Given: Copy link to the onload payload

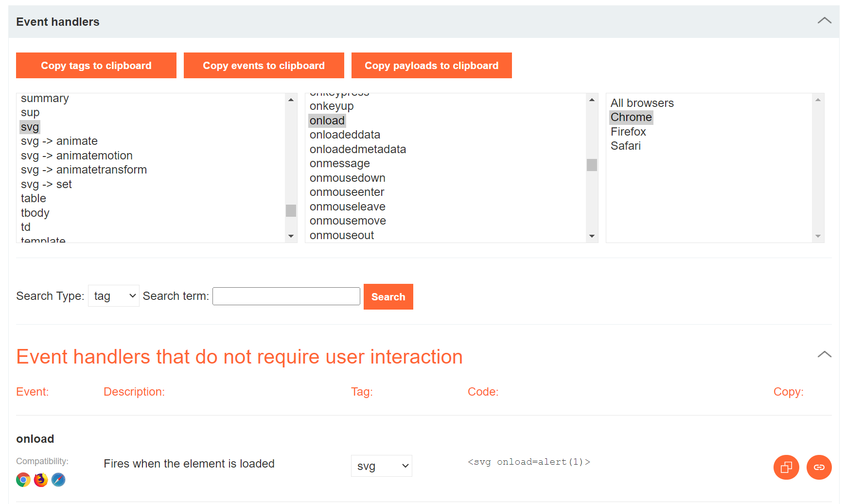Looking at the screenshot, I should click(x=819, y=467).
